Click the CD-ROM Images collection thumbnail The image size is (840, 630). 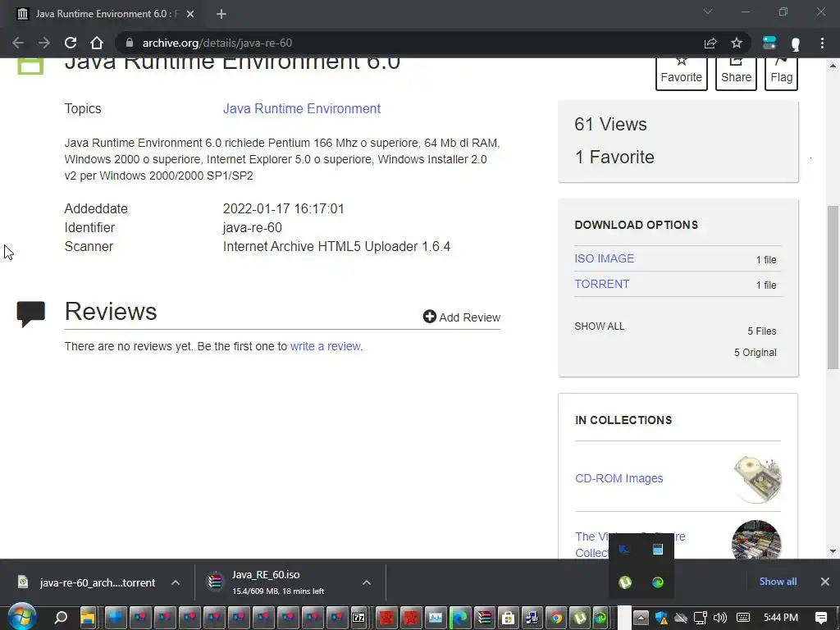[x=757, y=478]
